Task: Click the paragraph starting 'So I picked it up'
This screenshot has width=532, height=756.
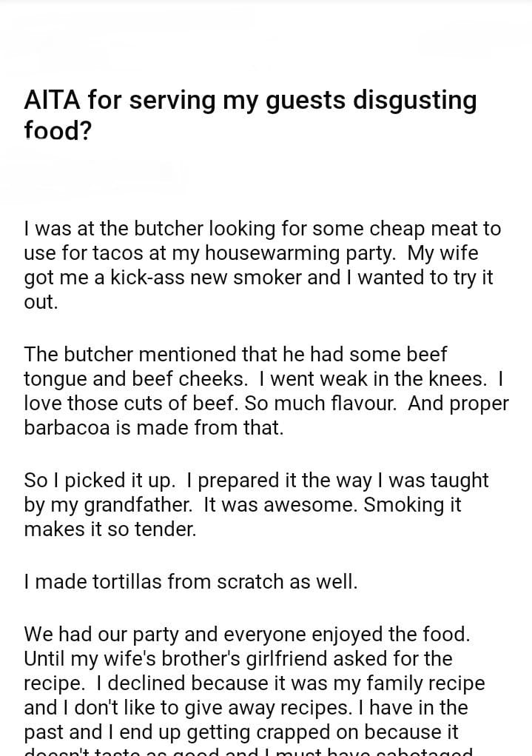Action: pos(256,505)
